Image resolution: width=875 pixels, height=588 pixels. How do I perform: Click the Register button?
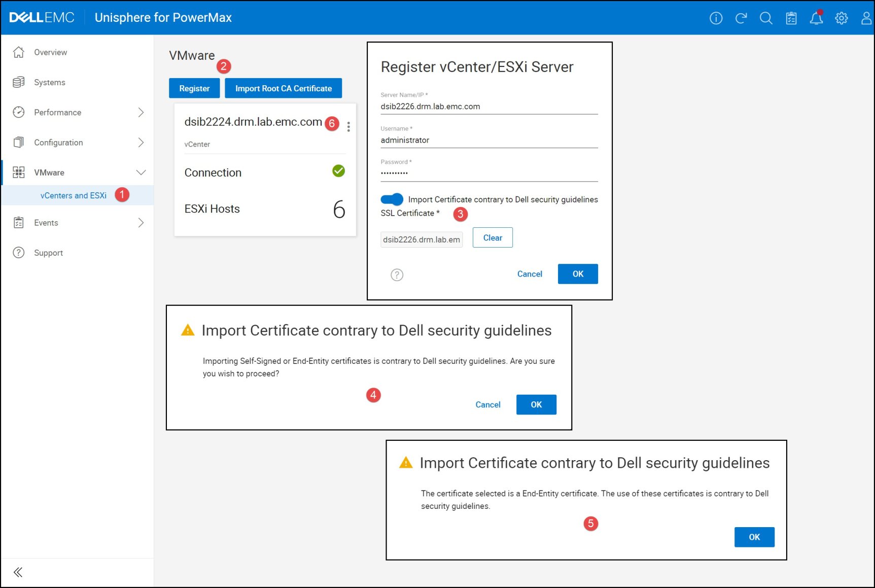tap(194, 88)
